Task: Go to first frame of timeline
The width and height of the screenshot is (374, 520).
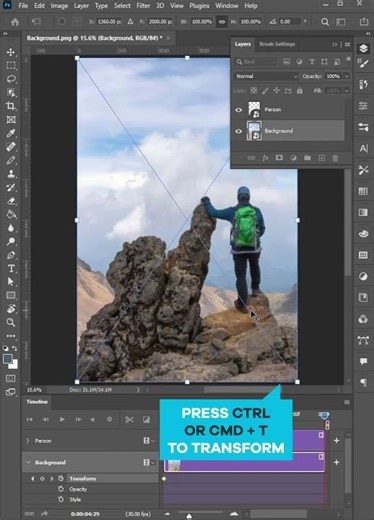Action: pos(30,420)
